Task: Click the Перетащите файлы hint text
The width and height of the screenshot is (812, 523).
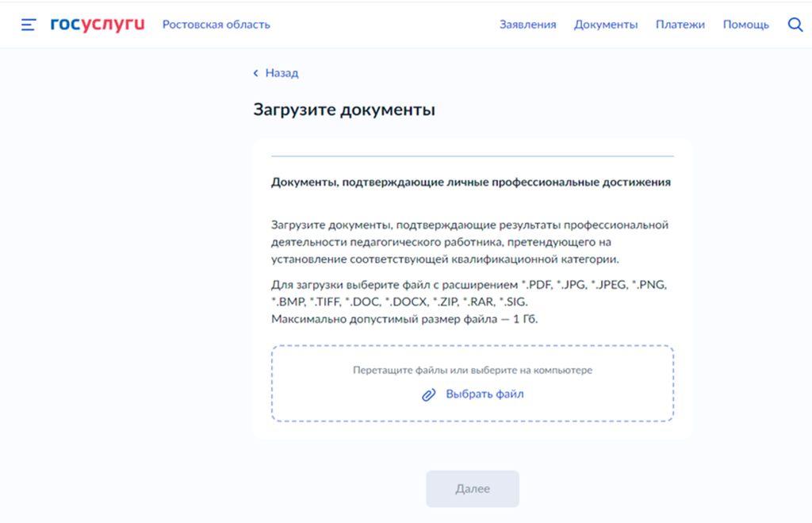Action: [x=473, y=370]
